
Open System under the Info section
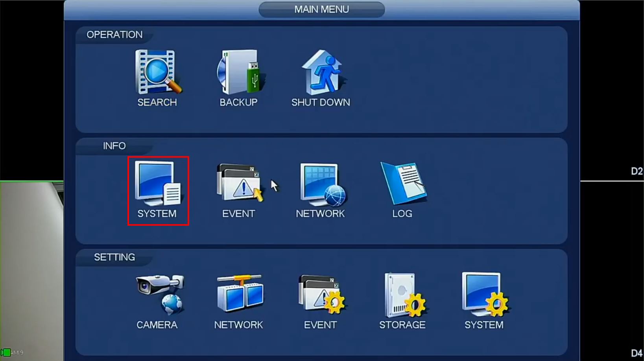click(158, 191)
